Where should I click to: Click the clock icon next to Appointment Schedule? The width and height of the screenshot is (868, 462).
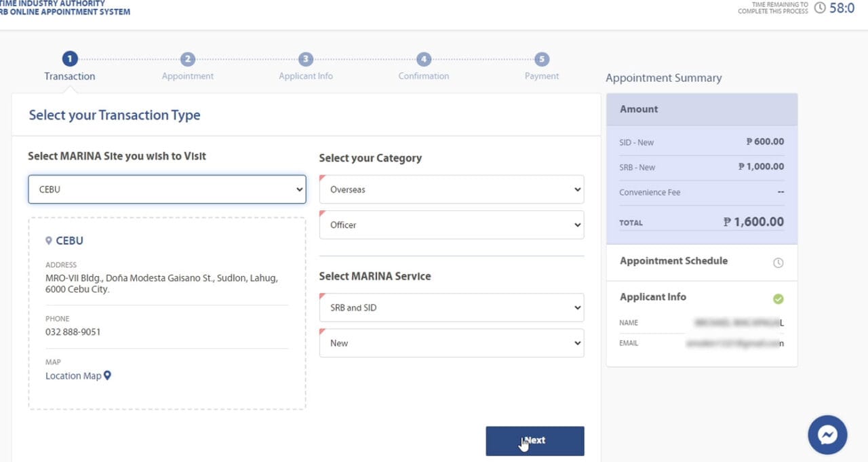(x=778, y=263)
